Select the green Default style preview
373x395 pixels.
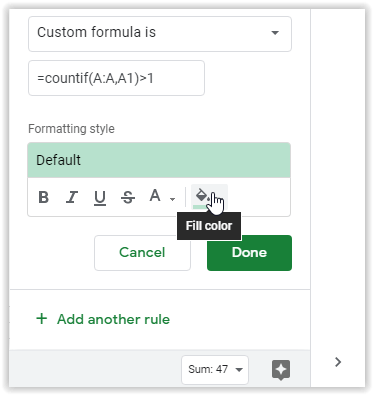click(159, 160)
